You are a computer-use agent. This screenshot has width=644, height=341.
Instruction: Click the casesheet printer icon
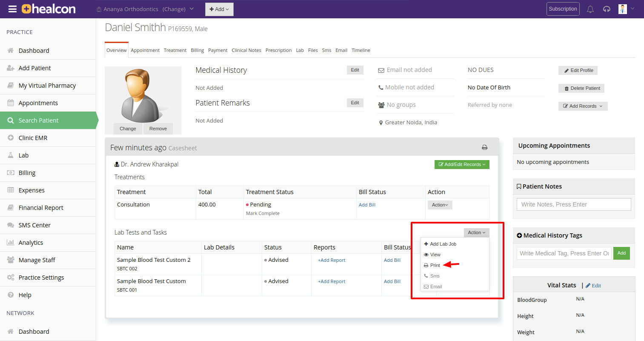click(x=484, y=147)
